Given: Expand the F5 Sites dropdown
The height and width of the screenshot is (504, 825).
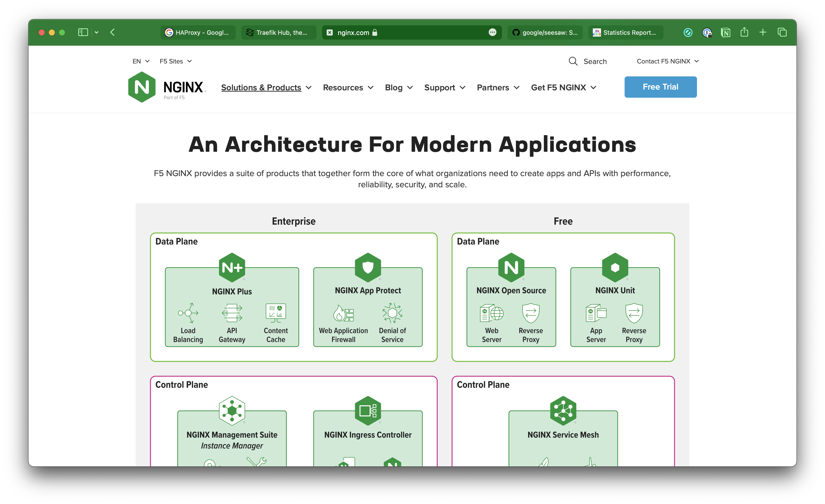Looking at the screenshot, I should (176, 61).
